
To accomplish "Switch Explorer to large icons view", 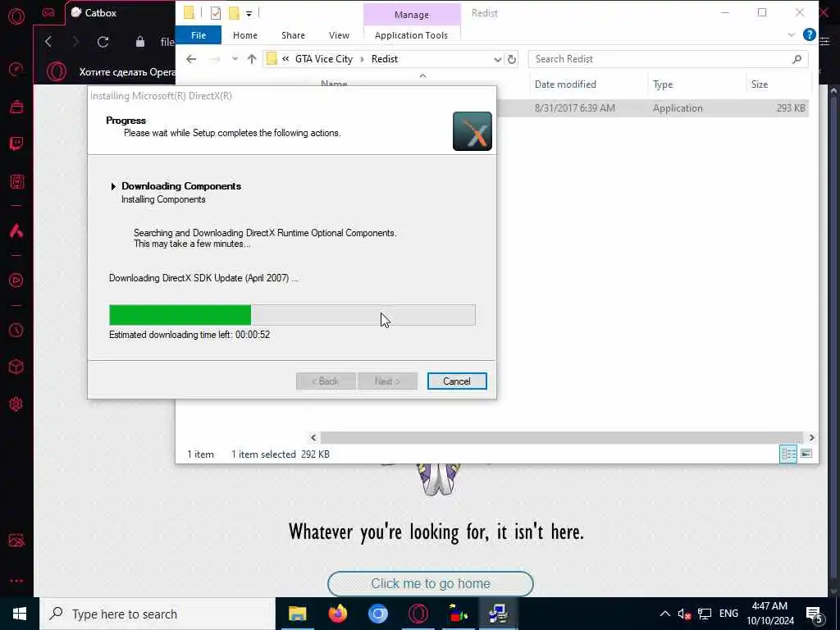I will [x=806, y=454].
